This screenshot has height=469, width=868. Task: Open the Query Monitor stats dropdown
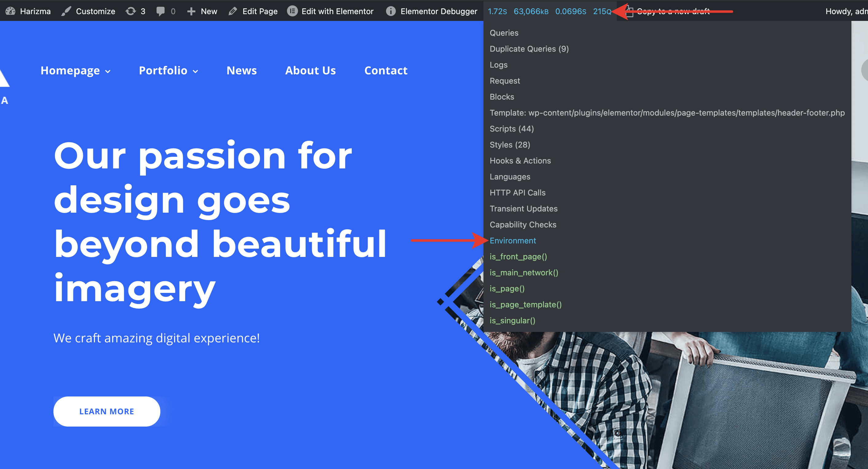click(x=549, y=11)
